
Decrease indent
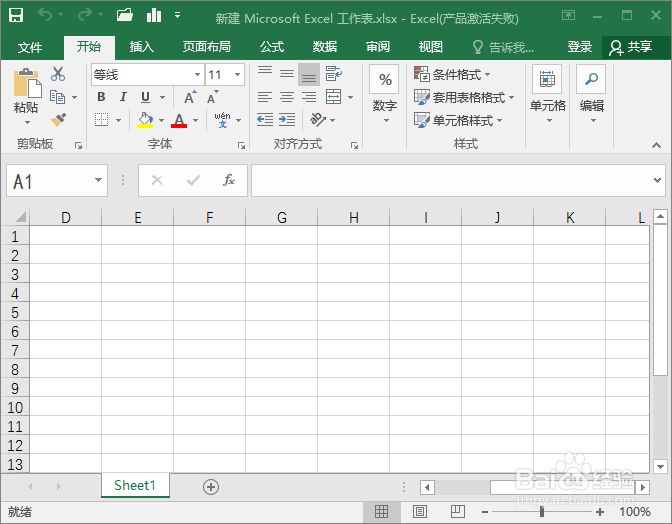(x=265, y=120)
